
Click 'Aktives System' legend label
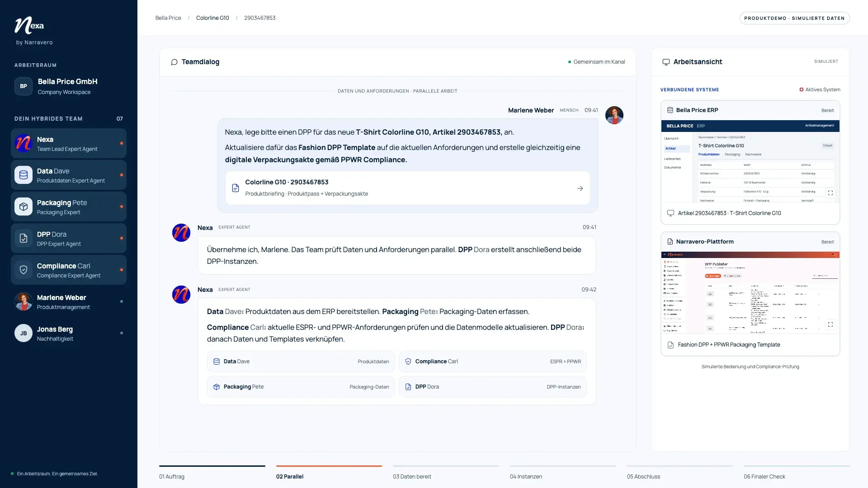[822, 89]
